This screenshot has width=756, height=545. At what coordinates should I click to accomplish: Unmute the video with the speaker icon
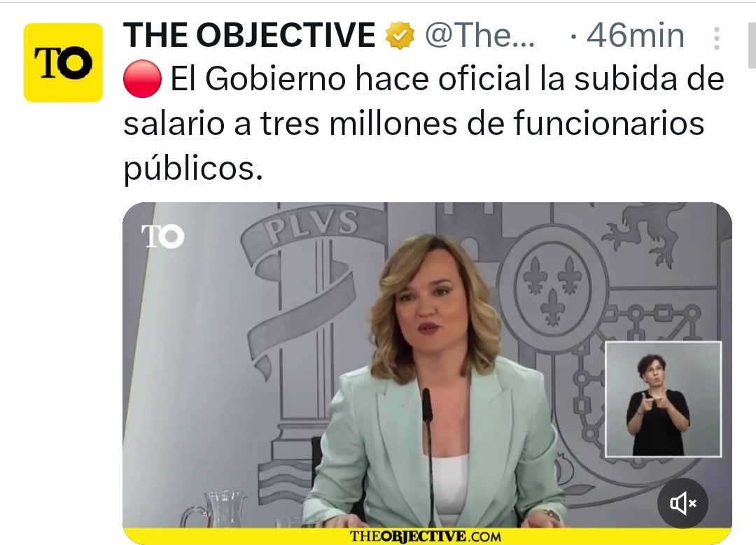pyautogui.click(x=682, y=503)
